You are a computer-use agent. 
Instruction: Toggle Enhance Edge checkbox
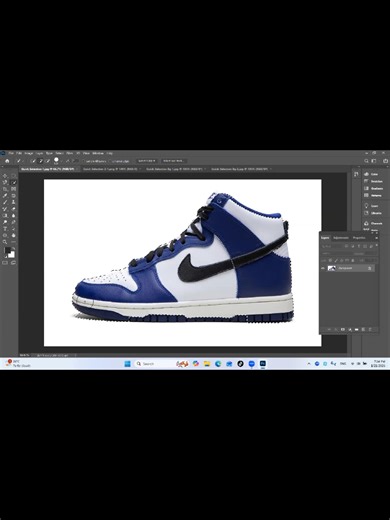pyautogui.click(x=111, y=161)
